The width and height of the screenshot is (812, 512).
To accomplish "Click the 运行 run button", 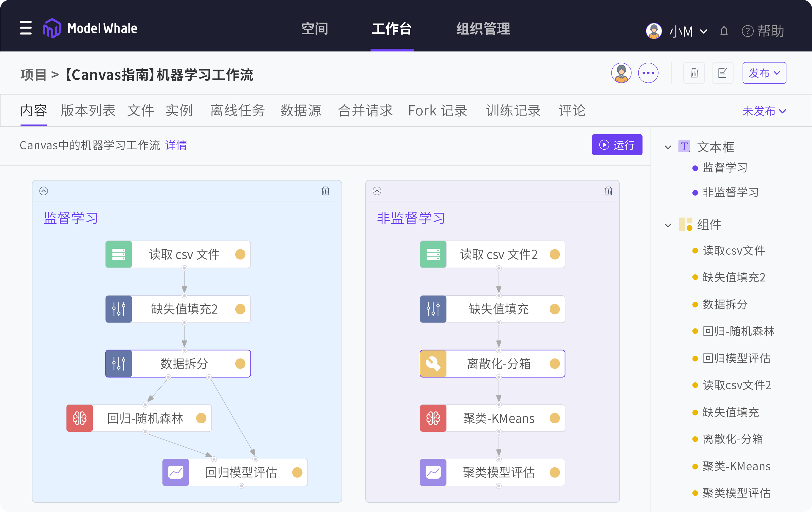I will pos(617,145).
